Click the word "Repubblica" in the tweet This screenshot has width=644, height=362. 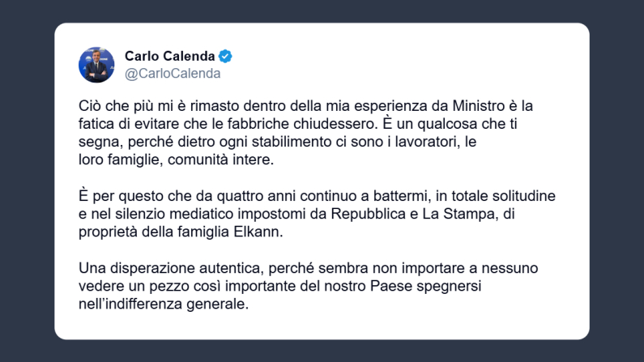point(381,214)
